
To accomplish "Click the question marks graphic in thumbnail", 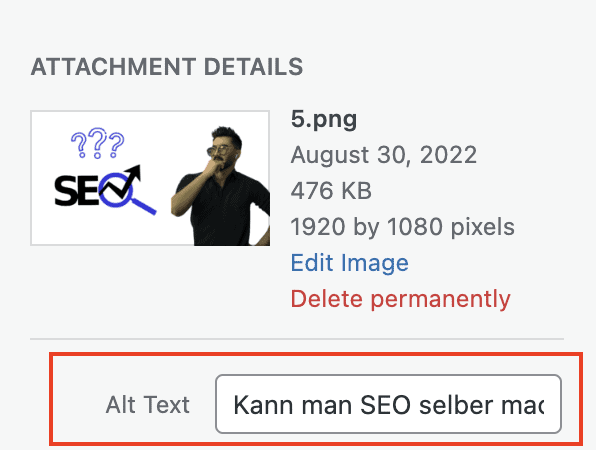I will pyautogui.click(x=97, y=143).
